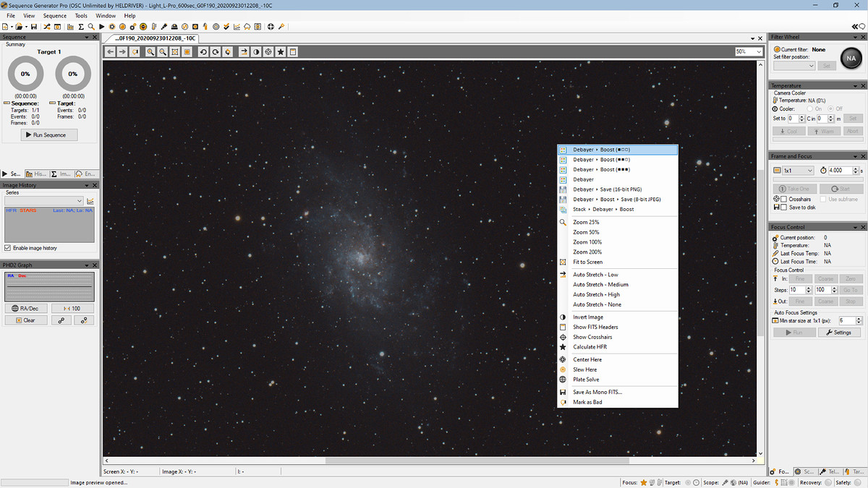Viewport: 868px width, 488px height.
Task: Open the Tools menu
Action: [81, 15]
